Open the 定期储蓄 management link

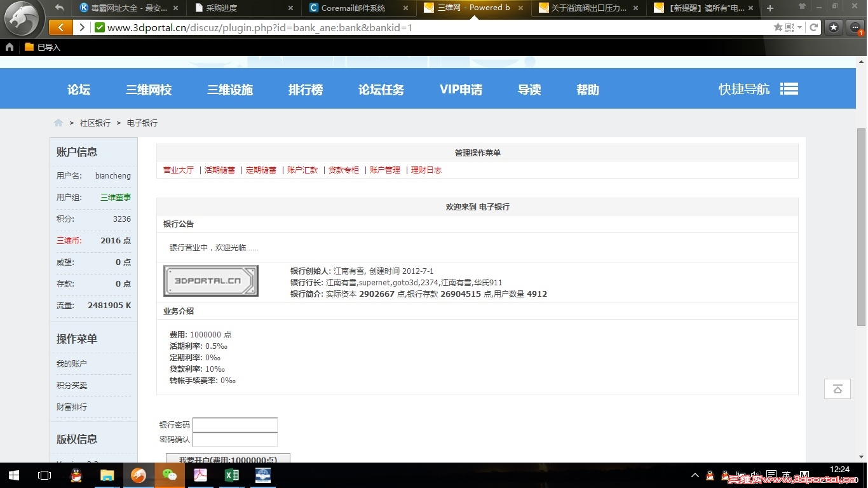tap(261, 170)
